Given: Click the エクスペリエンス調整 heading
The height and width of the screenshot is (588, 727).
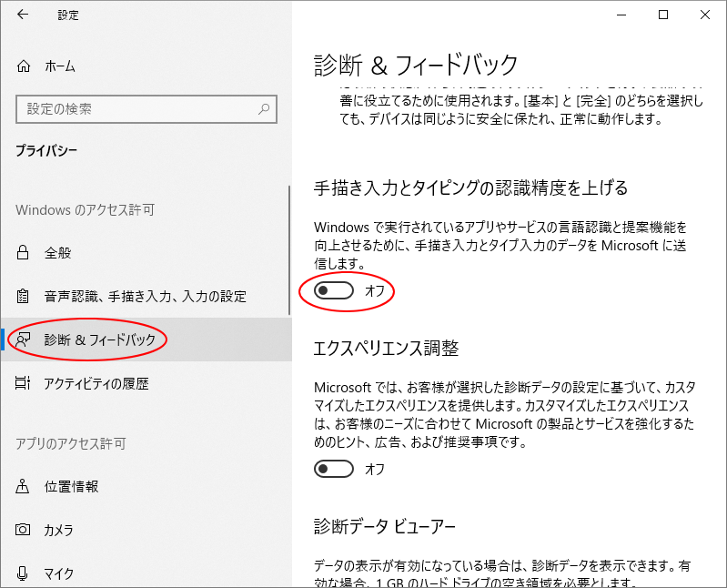Looking at the screenshot, I should [x=386, y=349].
